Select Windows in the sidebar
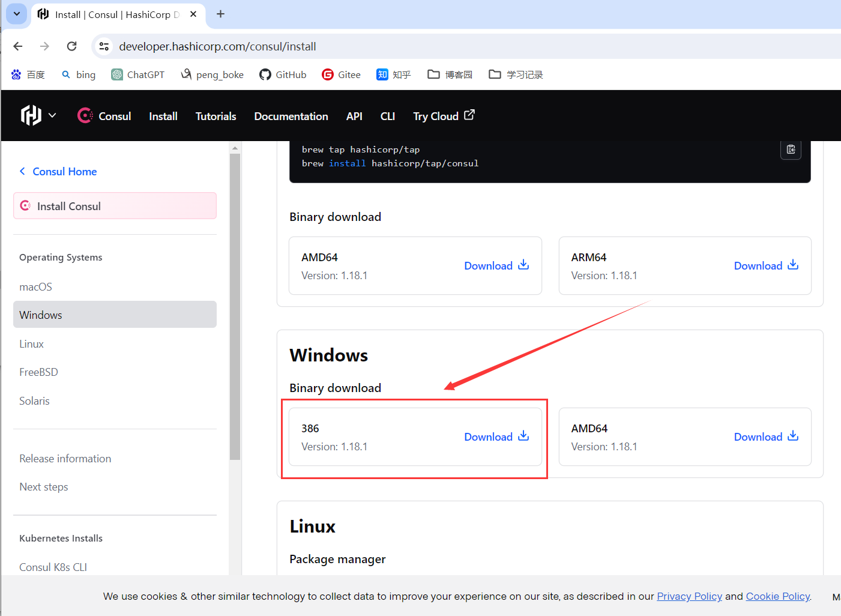Viewport: 841px width, 616px height. pos(115,315)
